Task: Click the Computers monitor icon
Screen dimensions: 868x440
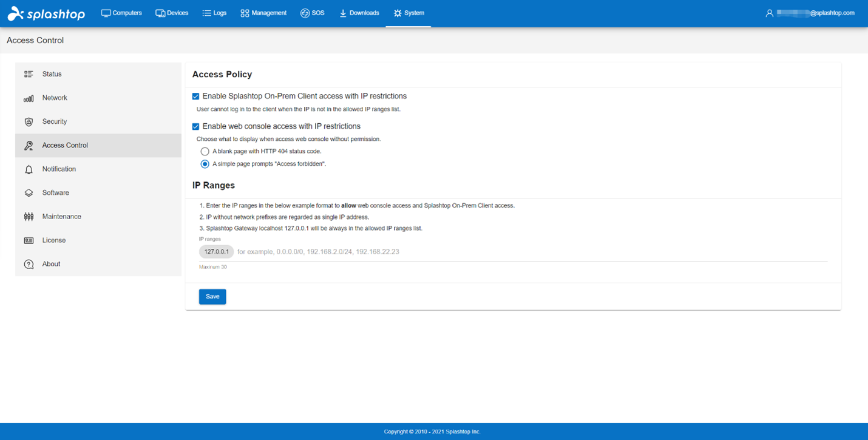Action: [x=106, y=13]
